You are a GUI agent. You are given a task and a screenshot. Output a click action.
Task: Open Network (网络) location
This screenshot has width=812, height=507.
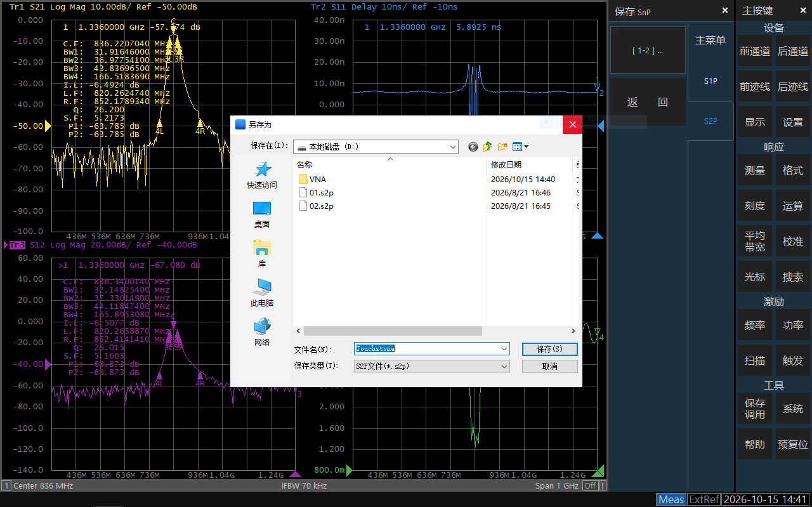(262, 333)
